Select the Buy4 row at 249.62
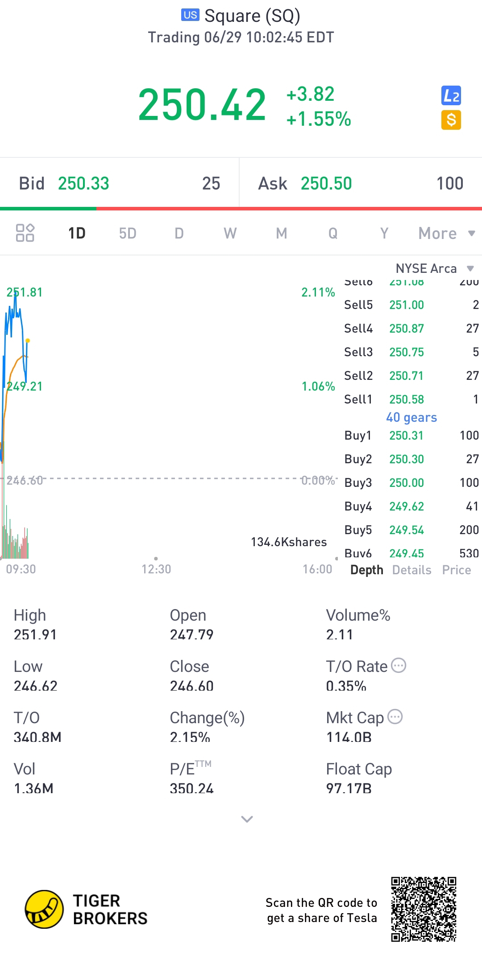This screenshot has height=980, width=482. point(411,506)
